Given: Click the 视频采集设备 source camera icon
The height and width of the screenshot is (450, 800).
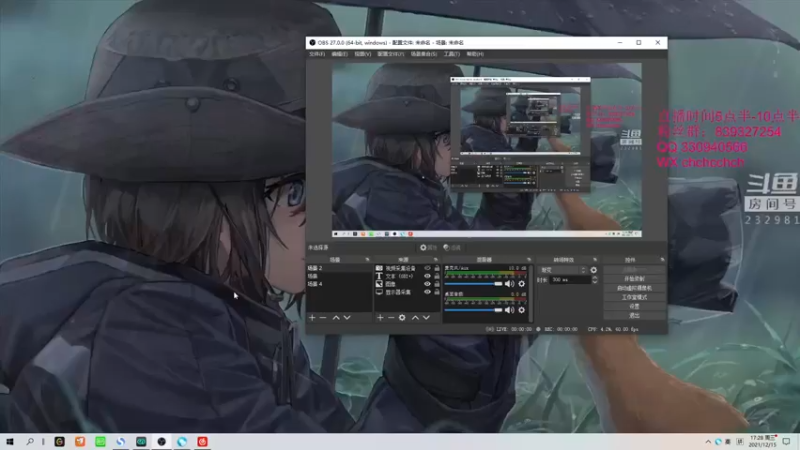Looking at the screenshot, I should [x=379, y=268].
